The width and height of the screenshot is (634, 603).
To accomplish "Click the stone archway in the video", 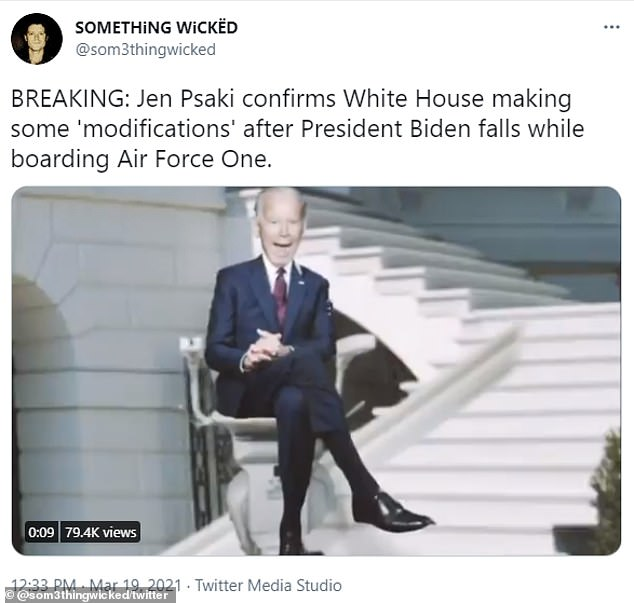I will click(x=38, y=324).
